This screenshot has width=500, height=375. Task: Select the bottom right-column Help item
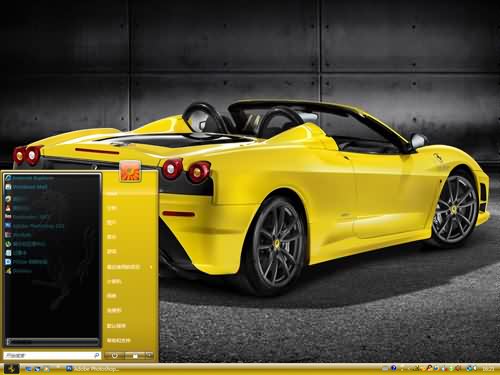click(119, 340)
